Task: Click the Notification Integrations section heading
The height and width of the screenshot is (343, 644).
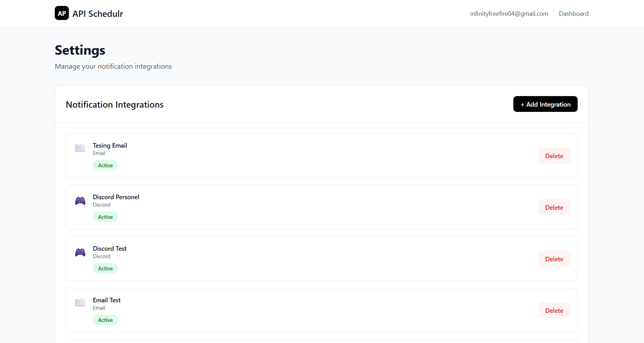Action: point(114,104)
